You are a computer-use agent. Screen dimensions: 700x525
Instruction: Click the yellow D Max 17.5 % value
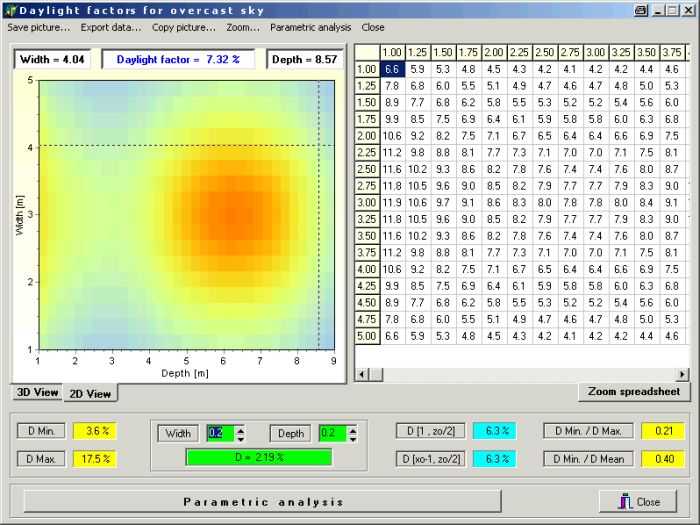click(x=95, y=458)
